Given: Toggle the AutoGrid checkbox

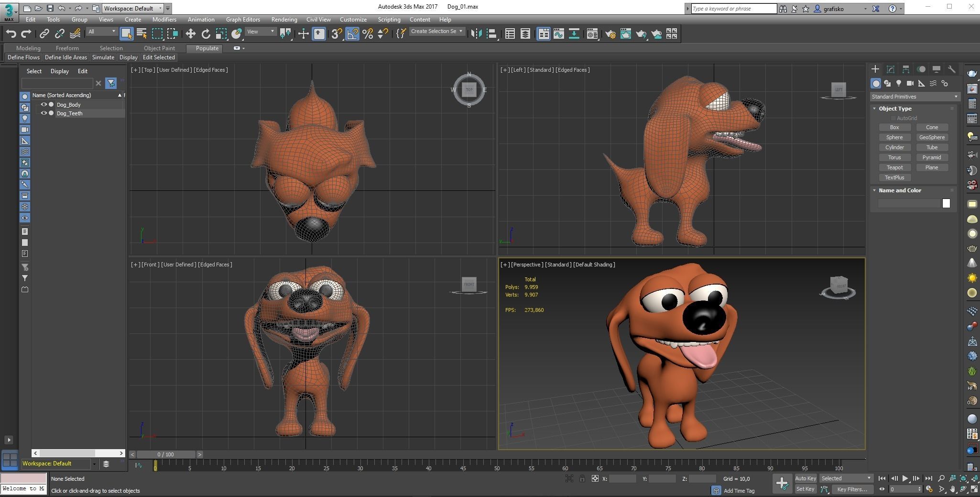Looking at the screenshot, I should [x=893, y=118].
